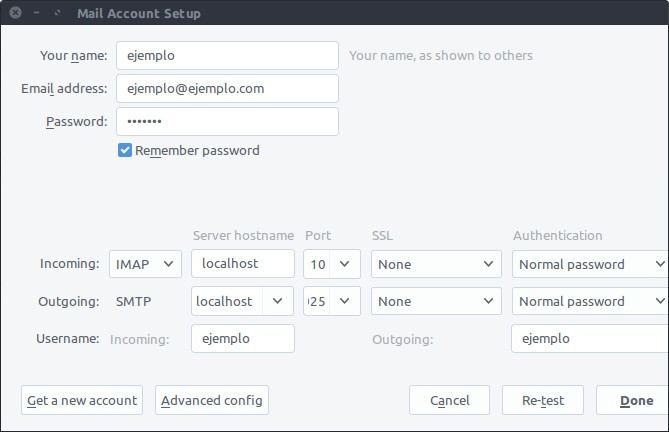
Task: Open the outgoing SSL None dropdown
Action: 436,301
